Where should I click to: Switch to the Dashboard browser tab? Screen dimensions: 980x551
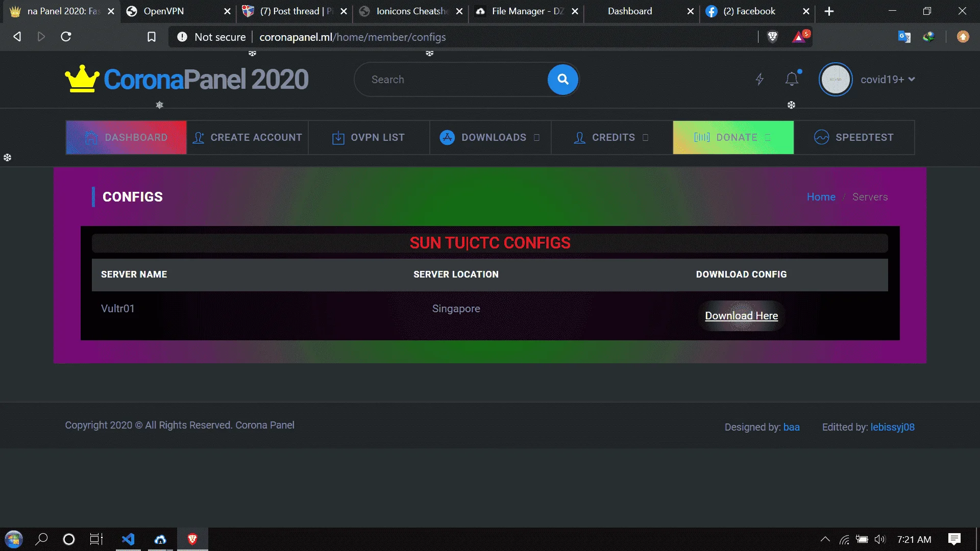(x=642, y=11)
